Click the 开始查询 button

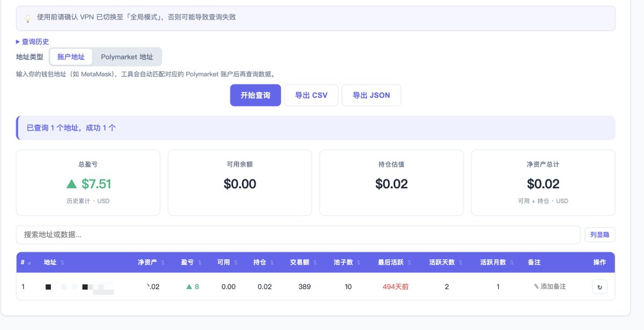tap(255, 96)
